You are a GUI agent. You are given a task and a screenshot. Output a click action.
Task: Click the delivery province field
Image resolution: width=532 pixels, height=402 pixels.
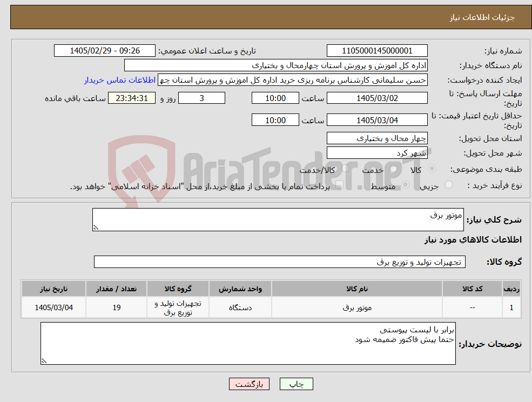[x=377, y=138]
